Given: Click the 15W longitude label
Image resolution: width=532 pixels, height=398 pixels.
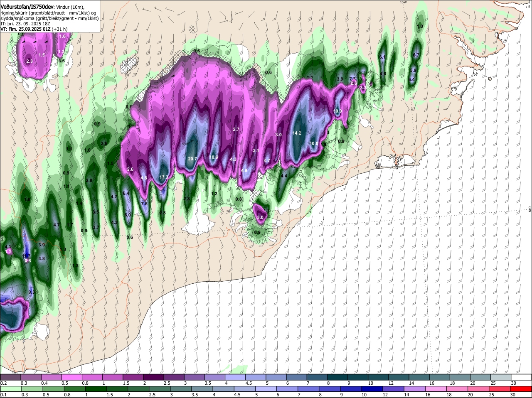Looking at the screenshot, I should point(403,2).
